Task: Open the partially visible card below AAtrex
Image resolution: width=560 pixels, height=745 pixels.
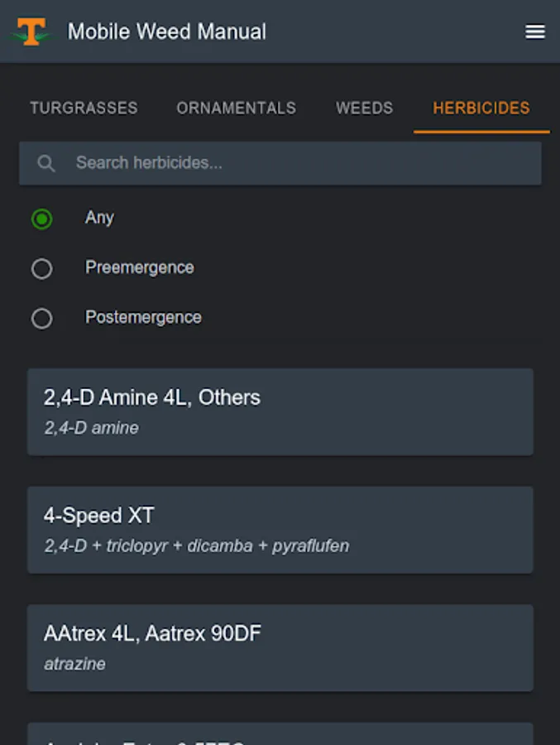Action: (x=280, y=735)
